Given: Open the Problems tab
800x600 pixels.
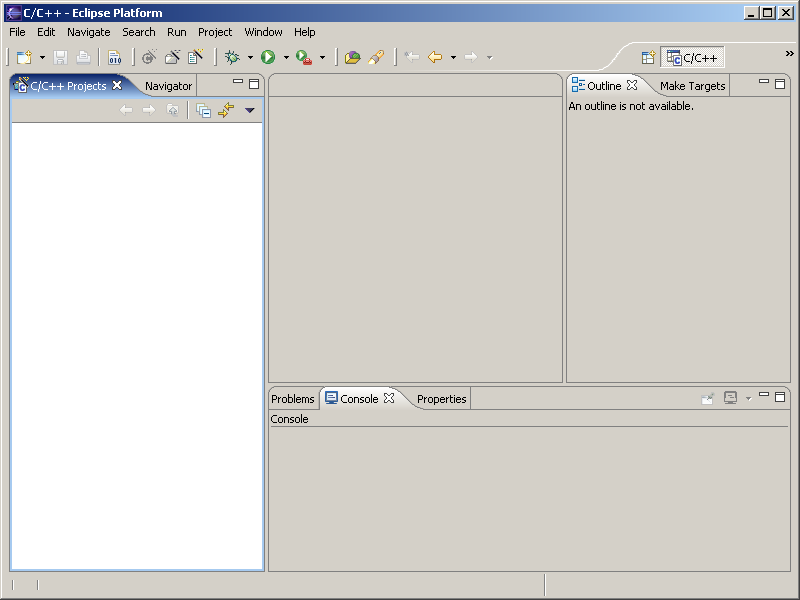Looking at the screenshot, I should coord(292,399).
